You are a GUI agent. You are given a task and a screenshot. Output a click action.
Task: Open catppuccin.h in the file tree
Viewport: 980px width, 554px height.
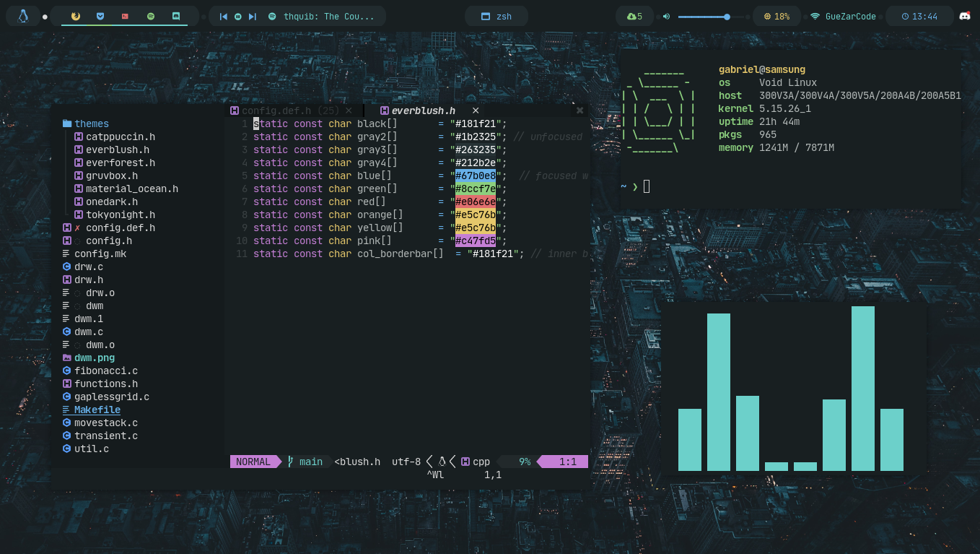121,137
